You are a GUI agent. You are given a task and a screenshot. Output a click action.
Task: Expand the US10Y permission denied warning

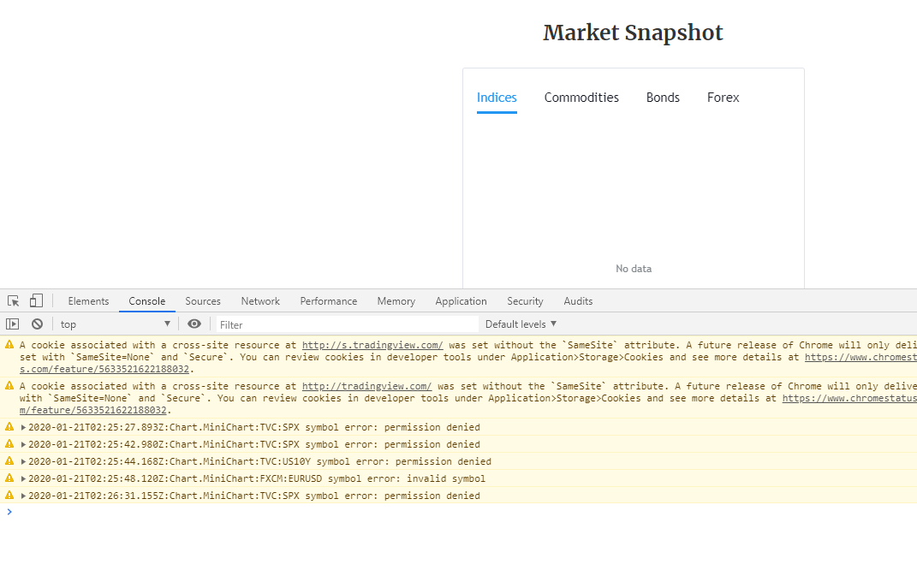24,461
